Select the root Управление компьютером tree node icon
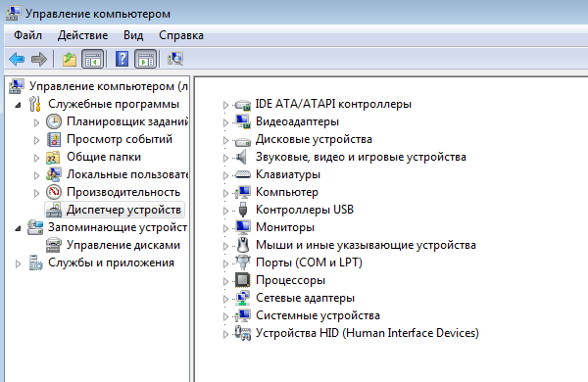Screen dimensions: 588x382 click(17, 86)
